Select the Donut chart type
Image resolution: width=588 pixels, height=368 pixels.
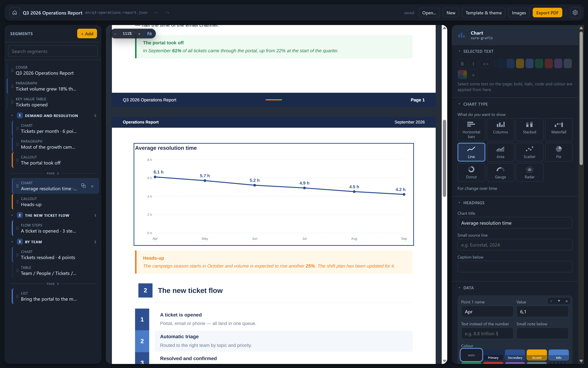click(x=471, y=172)
